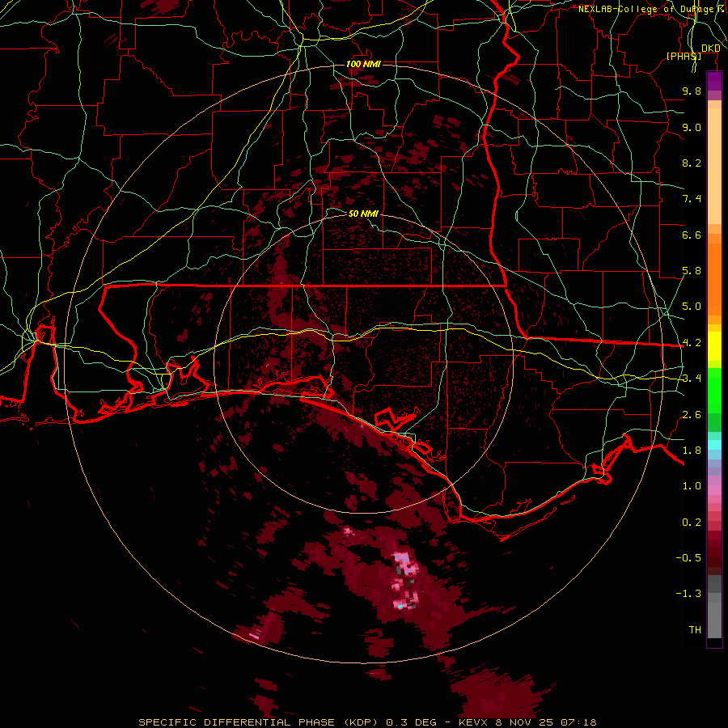This screenshot has height=728, width=728.
Task: Pick the green band of the color scale
Action: pos(714,400)
